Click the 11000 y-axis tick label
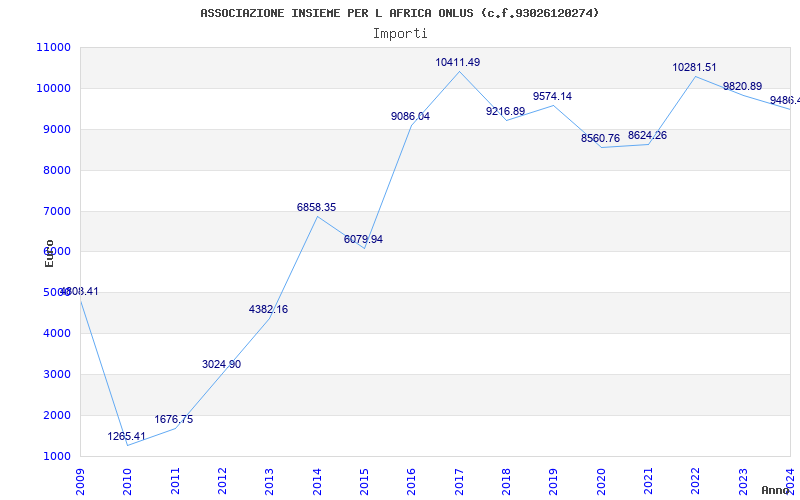 coord(53,47)
